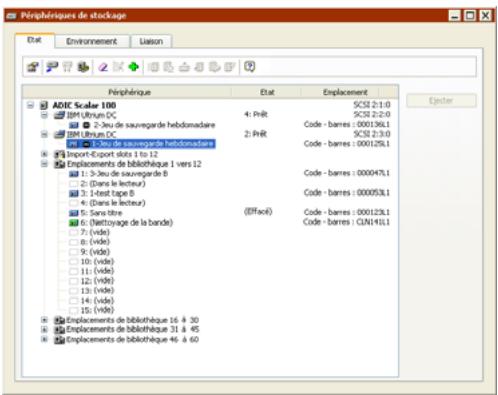Expand Emplacements de bibliothèque 16 à 30
The height and width of the screenshot is (395, 498).
click(x=44, y=320)
